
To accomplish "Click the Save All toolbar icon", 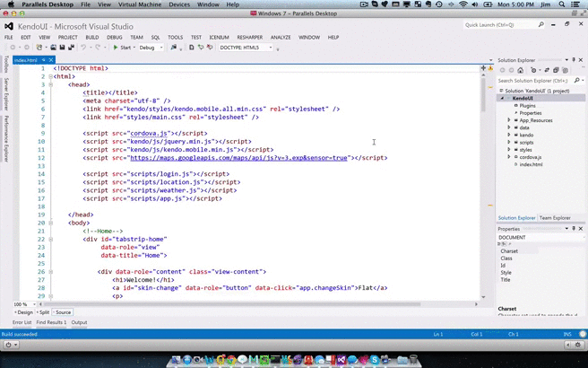I will (71, 48).
